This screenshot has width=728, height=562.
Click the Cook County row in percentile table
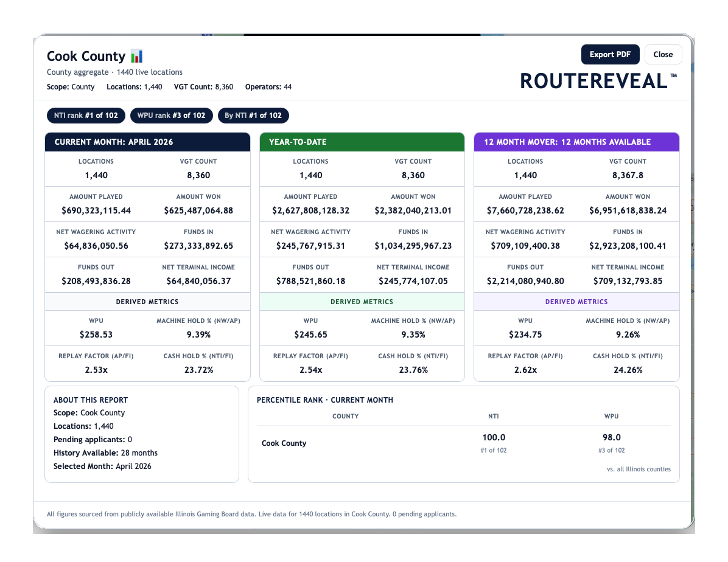464,443
